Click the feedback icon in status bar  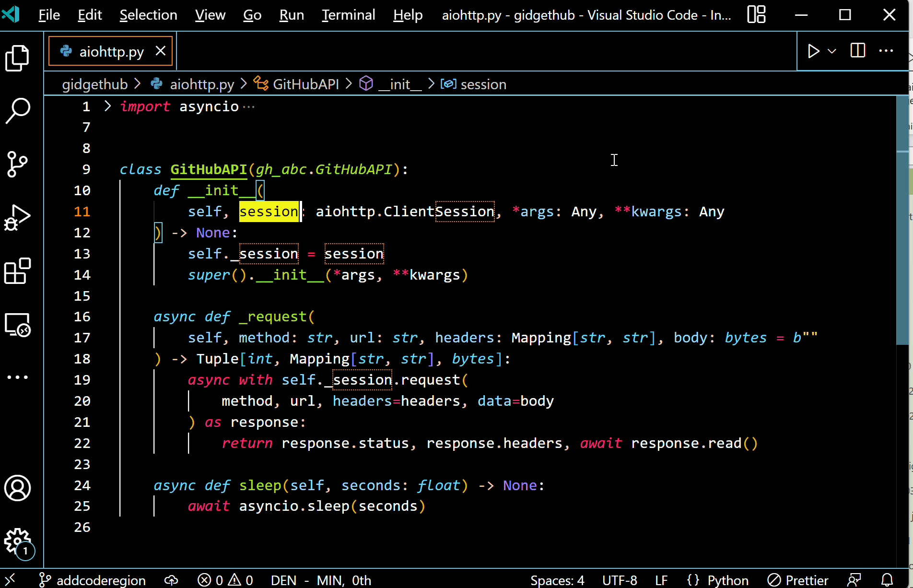click(x=854, y=580)
